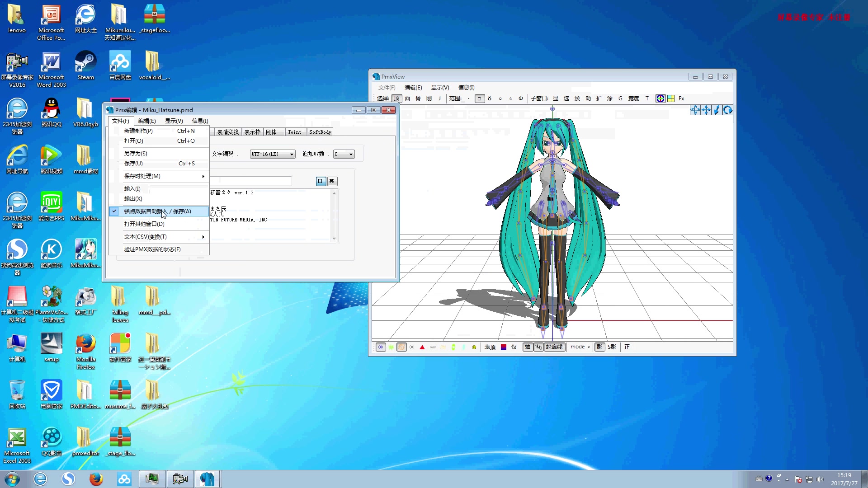Image resolution: width=868 pixels, height=488 pixels.
Task: Toggle the bone display circle icon
Action: [381, 347]
